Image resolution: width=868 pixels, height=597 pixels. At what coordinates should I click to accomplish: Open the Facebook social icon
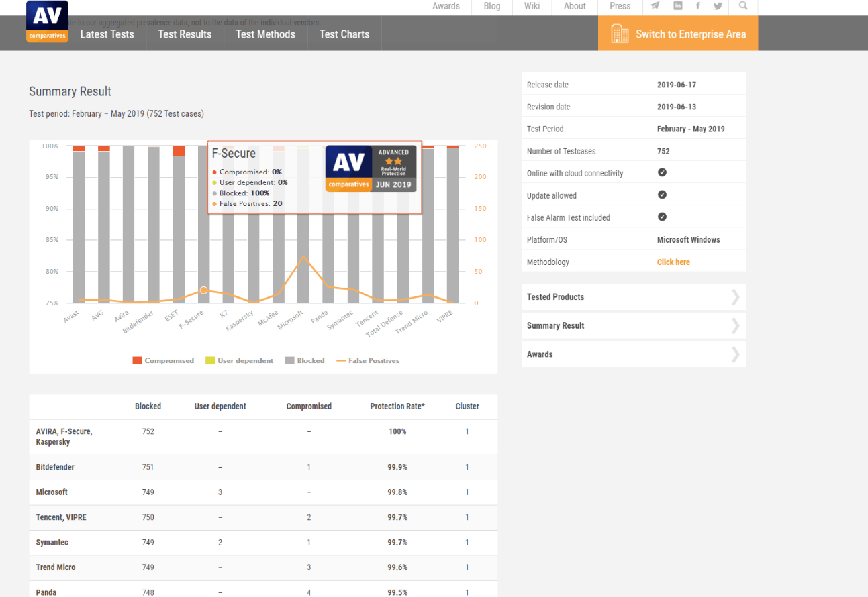[x=698, y=6]
